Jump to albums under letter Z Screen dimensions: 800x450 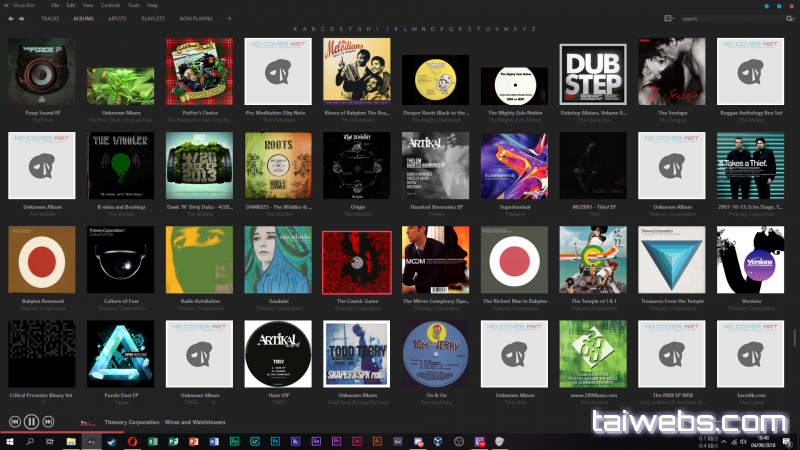tap(534, 29)
